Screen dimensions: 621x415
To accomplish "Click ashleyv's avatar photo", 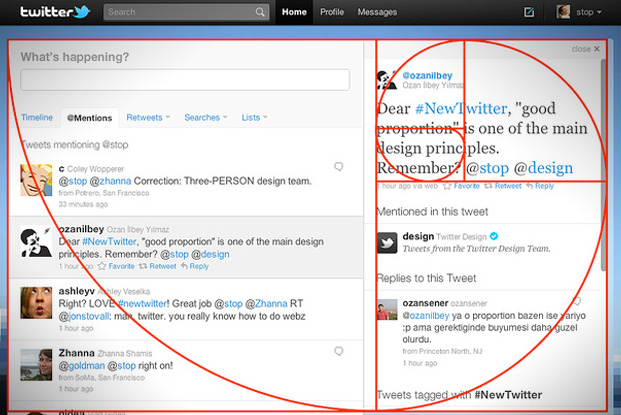I will pyautogui.click(x=36, y=303).
